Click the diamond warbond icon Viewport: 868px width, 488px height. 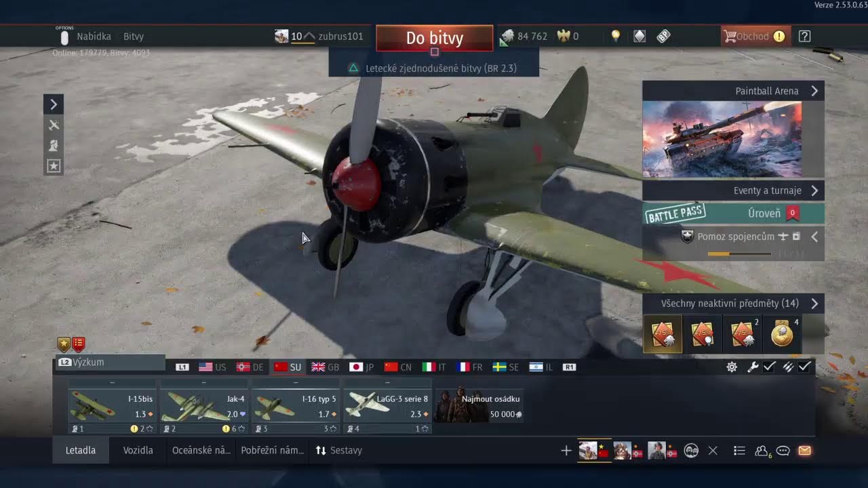click(x=639, y=37)
